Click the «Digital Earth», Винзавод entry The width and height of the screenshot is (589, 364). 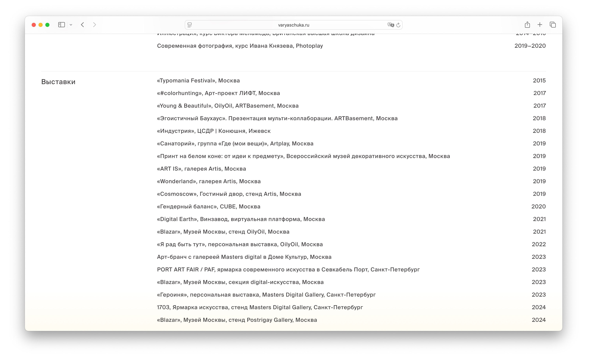241,219
